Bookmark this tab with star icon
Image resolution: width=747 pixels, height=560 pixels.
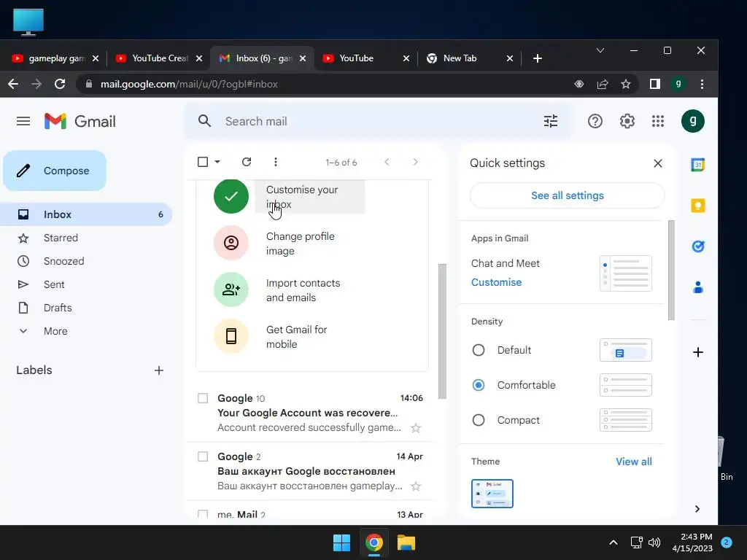625,84
